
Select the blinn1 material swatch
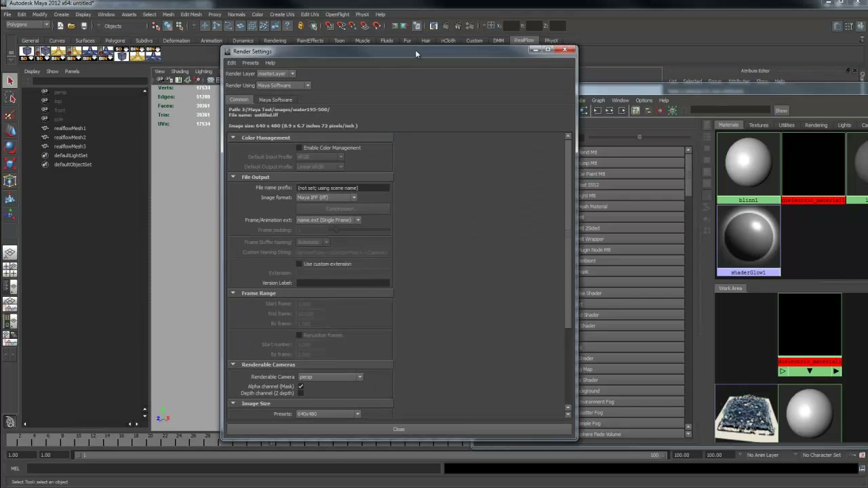[748, 168]
